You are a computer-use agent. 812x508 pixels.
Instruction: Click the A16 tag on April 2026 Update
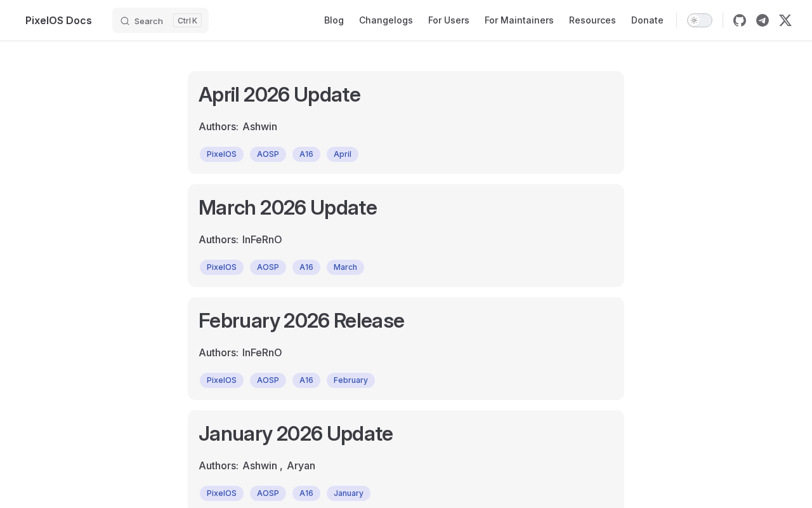click(306, 154)
